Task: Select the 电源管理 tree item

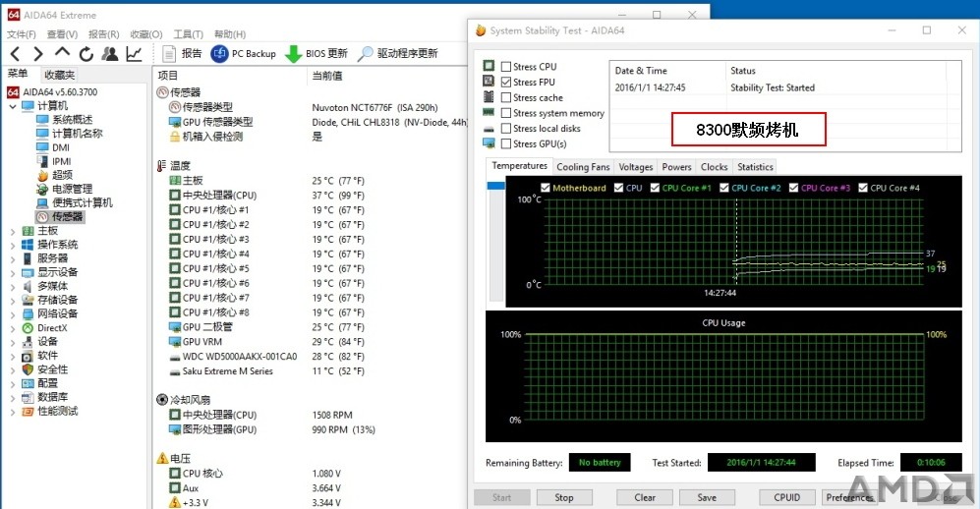Action: pyautogui.click(x=64, y=189)
